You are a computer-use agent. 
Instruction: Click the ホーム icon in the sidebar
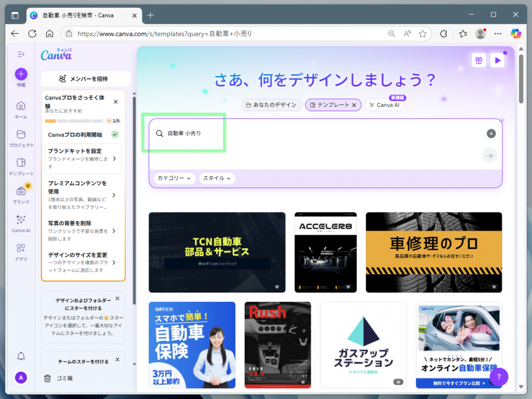[20, 105]
